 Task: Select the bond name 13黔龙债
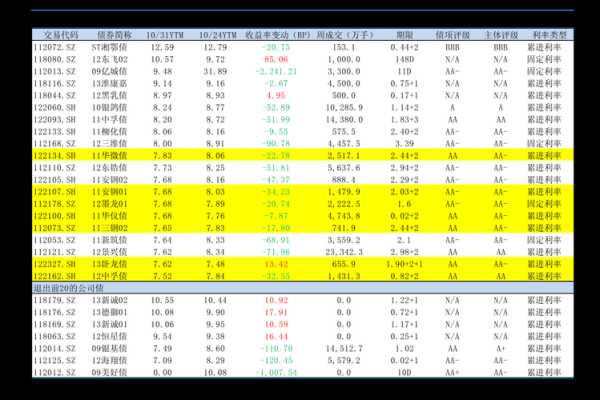click(107, 264)
